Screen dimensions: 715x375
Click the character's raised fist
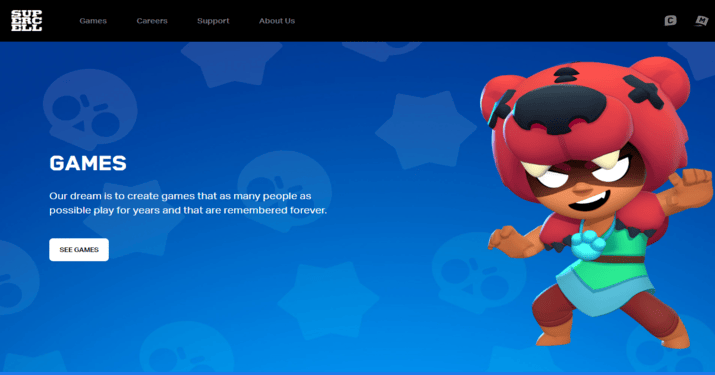(694, 182)
